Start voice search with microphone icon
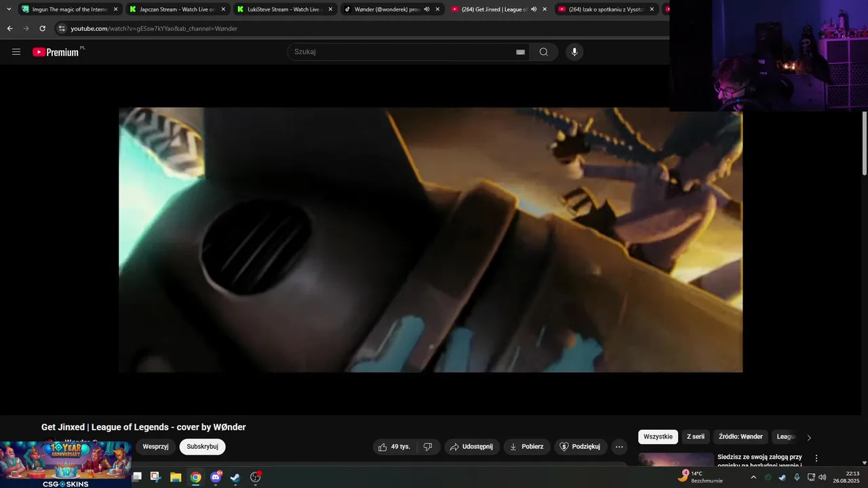 [574, 52]
